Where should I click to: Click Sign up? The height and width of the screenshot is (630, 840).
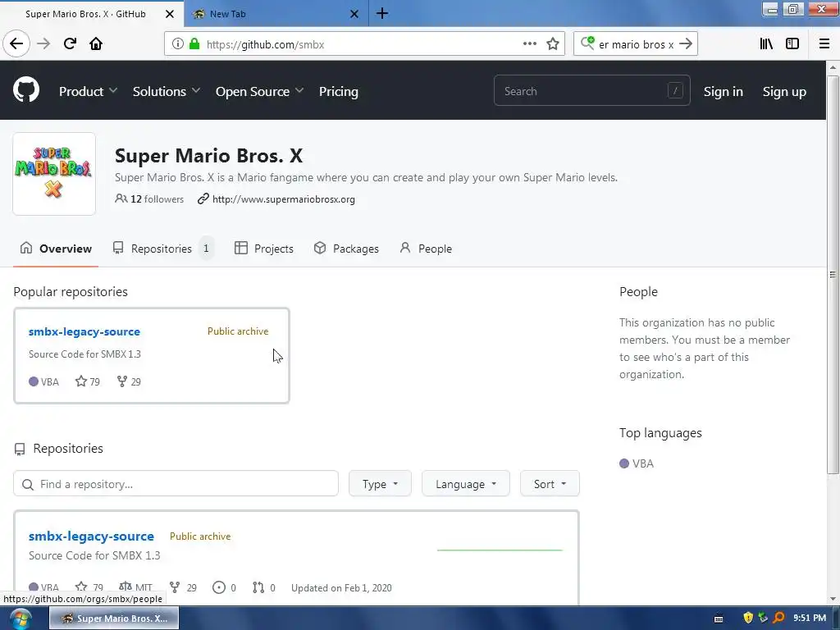[784, 92]
